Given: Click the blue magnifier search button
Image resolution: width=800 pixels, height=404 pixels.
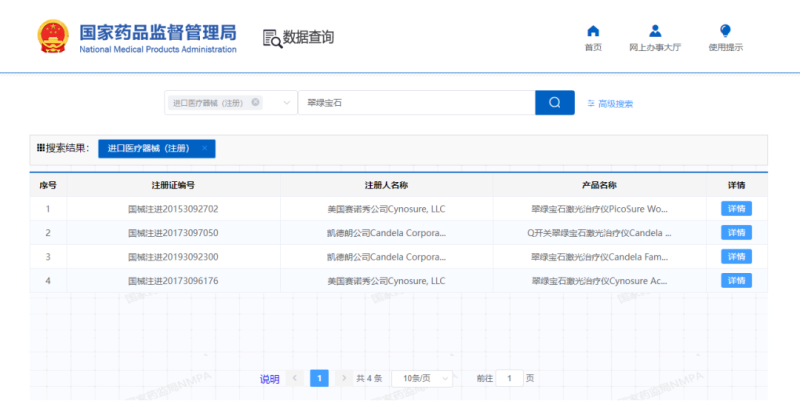Looking at the screenshot, I should (554, 103).
